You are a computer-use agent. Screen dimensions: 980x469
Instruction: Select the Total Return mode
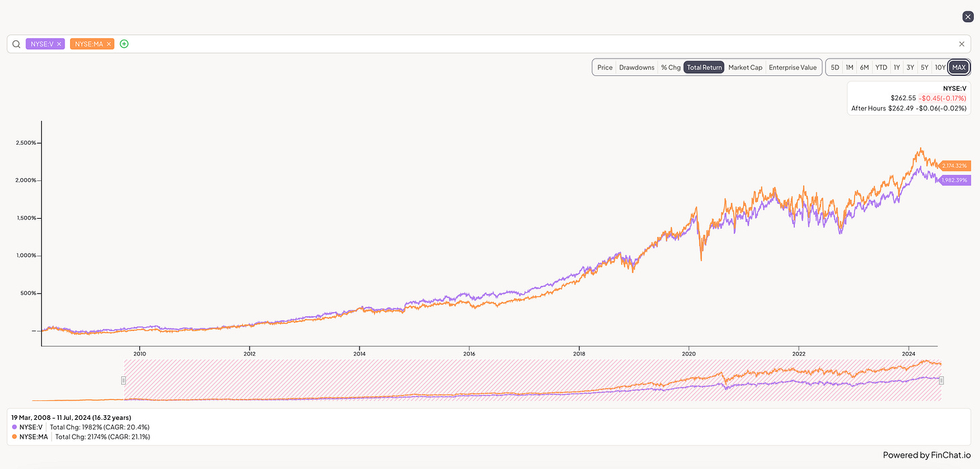coord(704,67)
